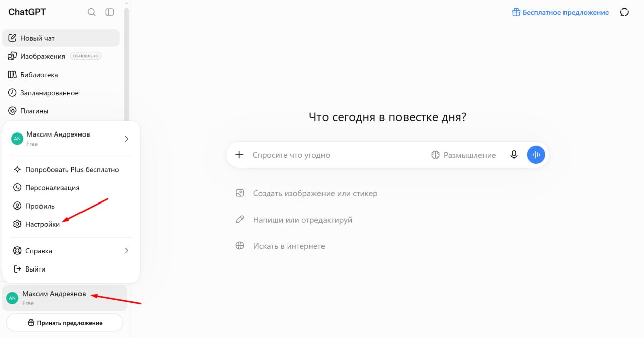Toggle the Размышление thinking mode
The width and height of the screenshot is (644, 338).
(463, 155)
